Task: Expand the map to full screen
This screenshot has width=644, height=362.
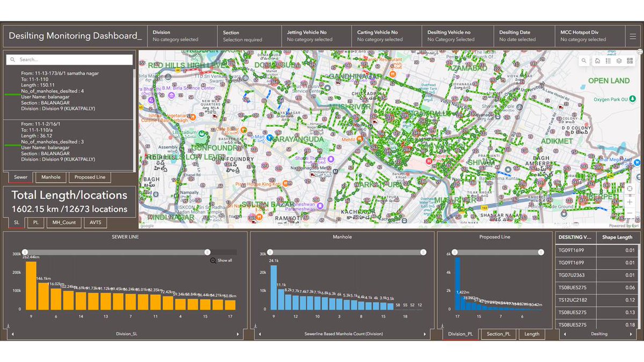Action: pyautogui.click(x=640, y=52)
